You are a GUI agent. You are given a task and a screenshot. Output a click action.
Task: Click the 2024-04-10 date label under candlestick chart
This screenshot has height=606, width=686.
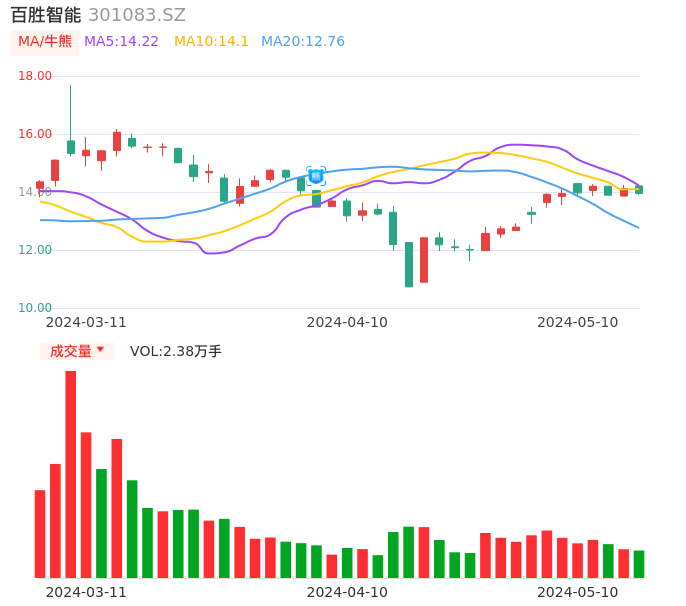coord(347,322)
